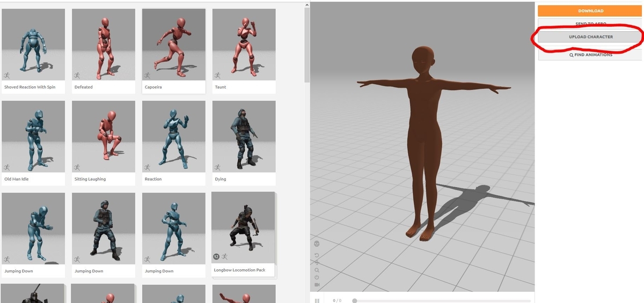Pause the animation playback
This screenshot has width=644, height=303.
[x=317, y=301]
